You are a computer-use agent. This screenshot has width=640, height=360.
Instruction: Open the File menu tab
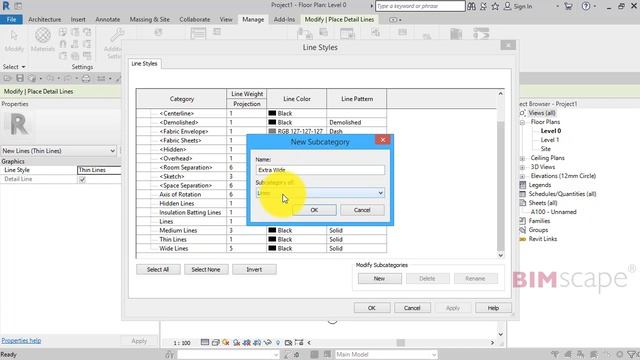coord(11,19)
